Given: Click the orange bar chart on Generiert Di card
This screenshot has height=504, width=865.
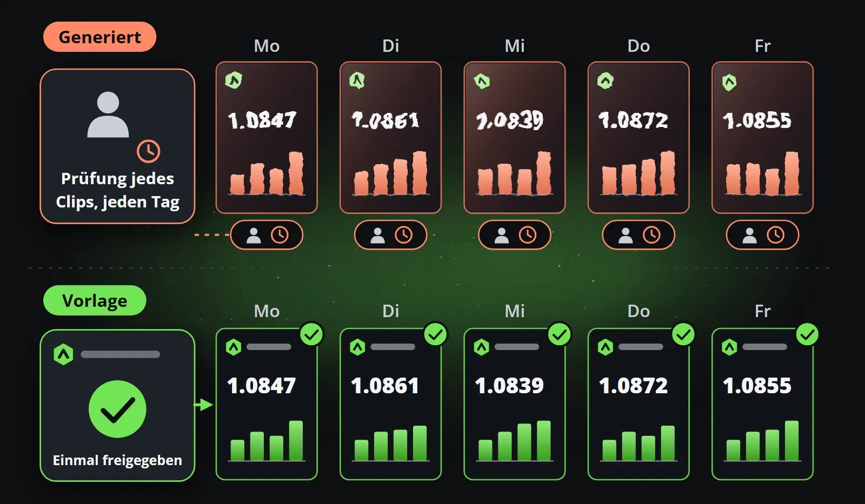Looking at the screenshot, I should pos(390,173).
